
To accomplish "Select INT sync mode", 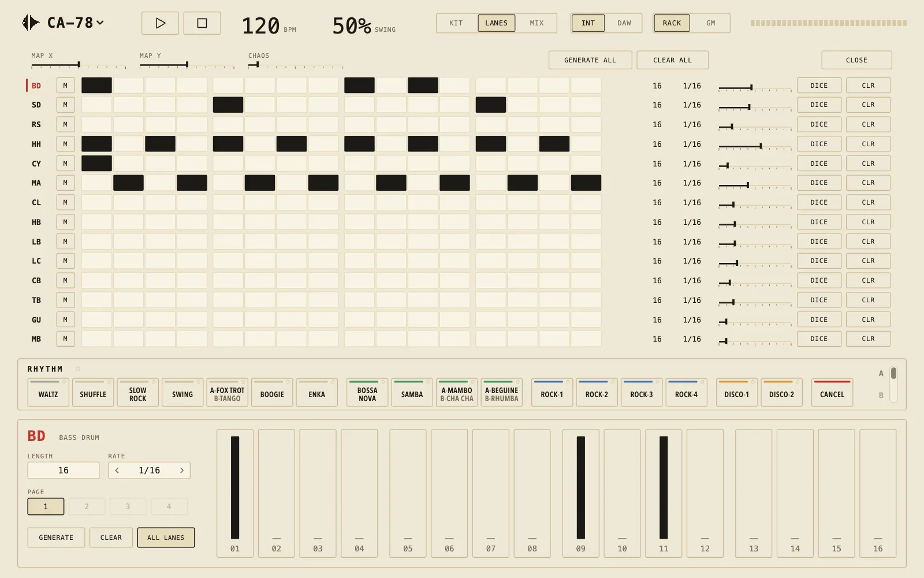I will (x=588, y=23).
